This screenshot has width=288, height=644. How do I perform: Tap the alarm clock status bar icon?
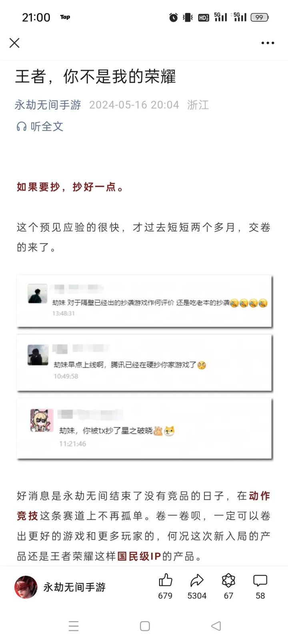pyautogui.click(x=173, y=17)
